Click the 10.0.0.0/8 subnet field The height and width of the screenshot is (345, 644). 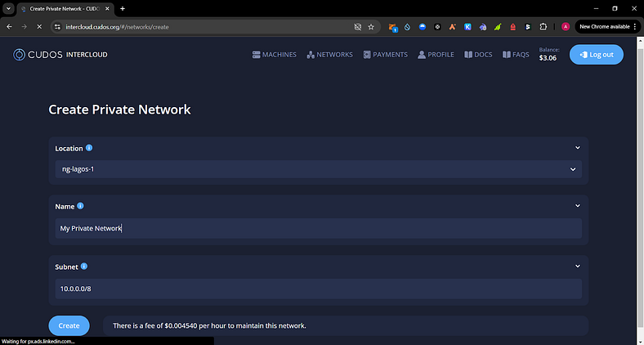(x=318, y=289)
